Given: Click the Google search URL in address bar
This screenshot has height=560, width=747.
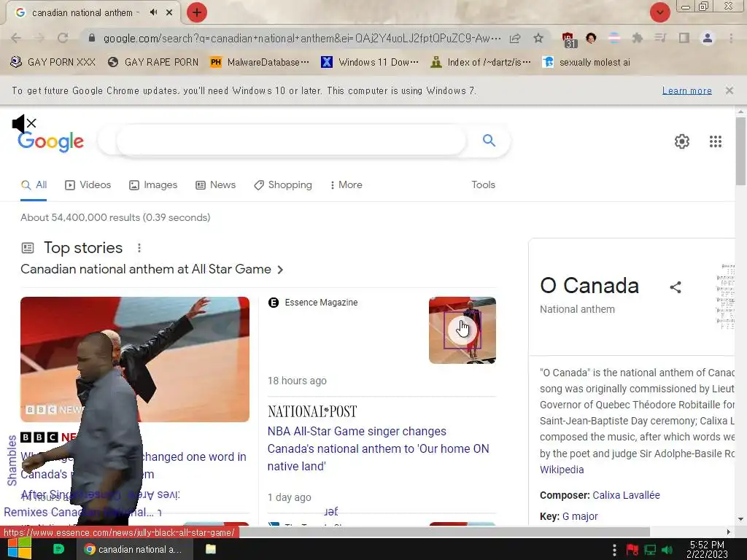Looking at the screenshot, I should [302, 38].
